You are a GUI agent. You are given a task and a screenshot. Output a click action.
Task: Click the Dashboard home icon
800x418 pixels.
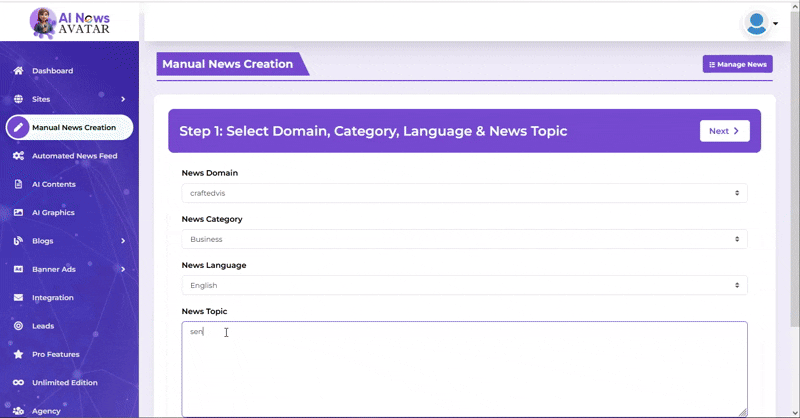point(18,71)
